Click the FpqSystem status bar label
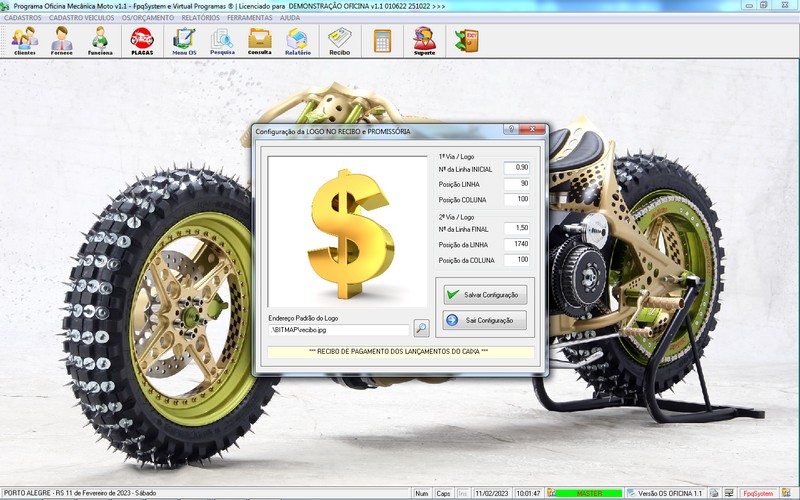800x500 pixels. (x=758, y=493)
